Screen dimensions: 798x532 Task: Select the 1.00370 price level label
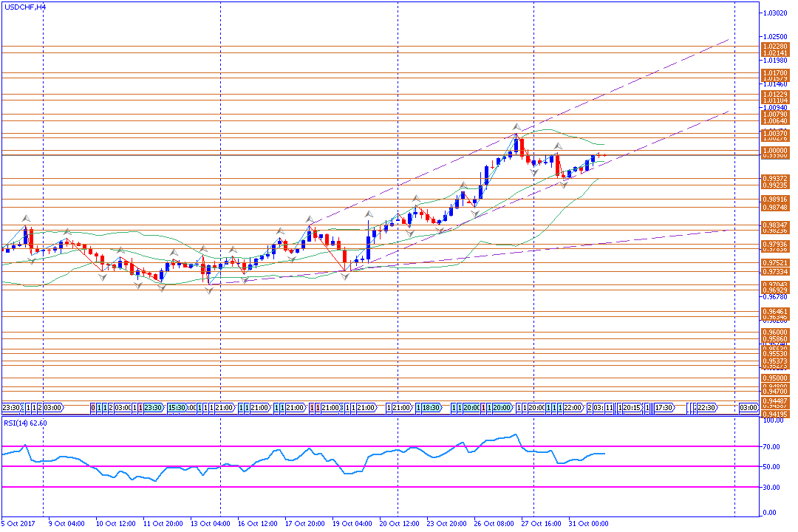[774, 133]
